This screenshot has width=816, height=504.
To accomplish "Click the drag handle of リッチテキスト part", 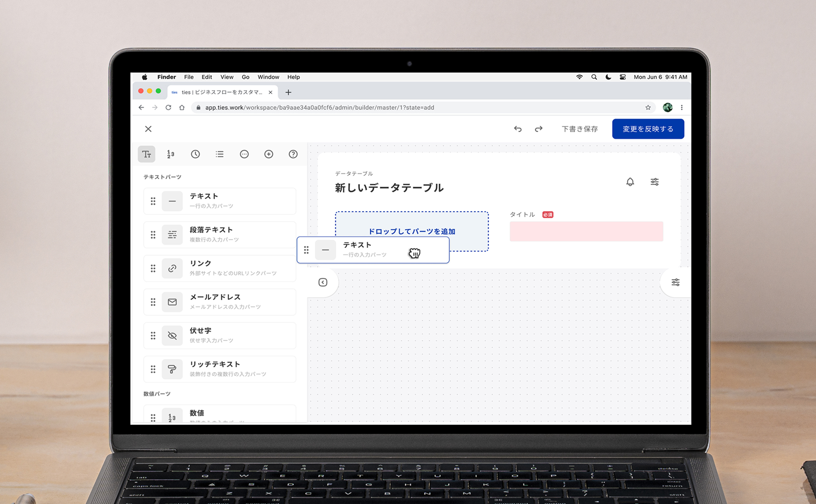I will click(153, 369).
